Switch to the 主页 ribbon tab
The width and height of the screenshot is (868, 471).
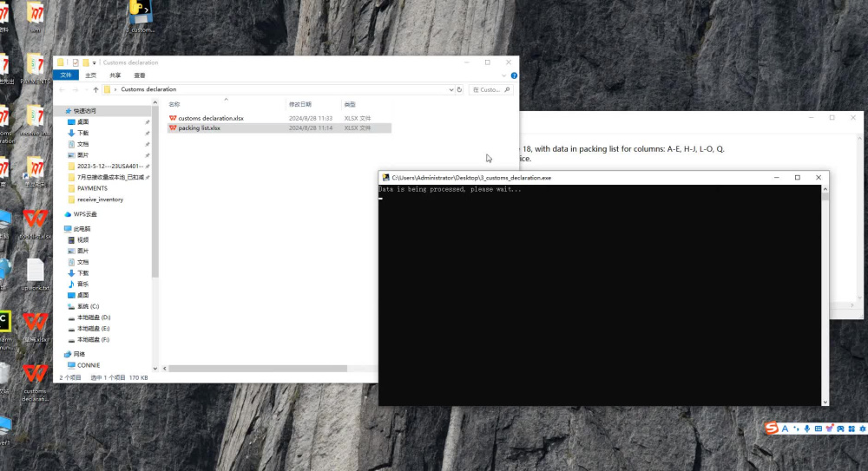pyautogui.click(x=91, y=75)
